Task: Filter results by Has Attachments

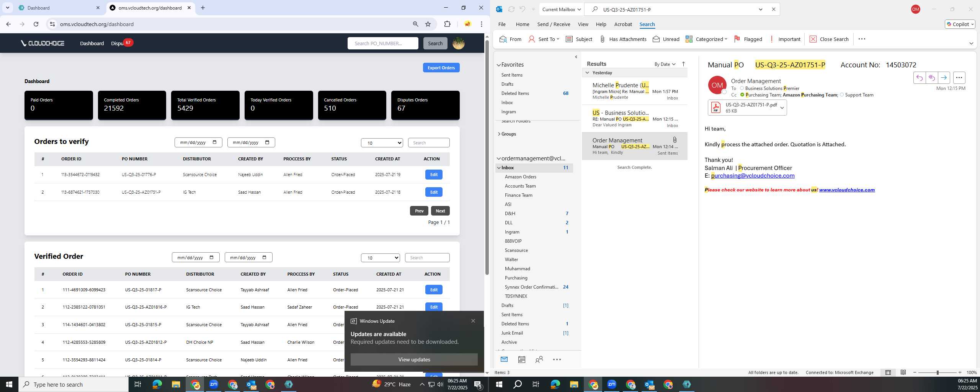Action: 623,39
